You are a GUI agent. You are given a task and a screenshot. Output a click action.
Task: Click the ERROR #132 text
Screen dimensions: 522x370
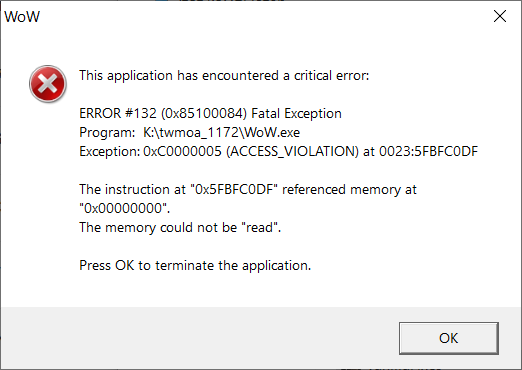(118, 114)
